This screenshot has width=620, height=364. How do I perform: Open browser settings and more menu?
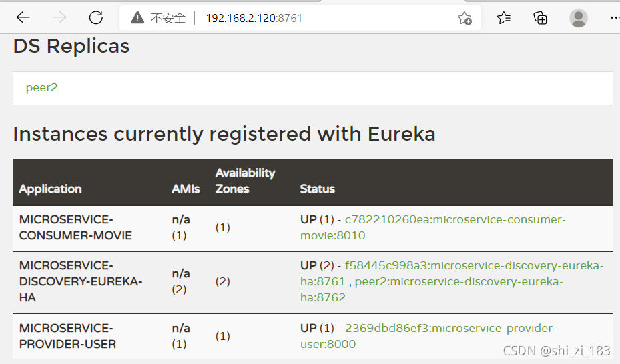tap(615, 18)
